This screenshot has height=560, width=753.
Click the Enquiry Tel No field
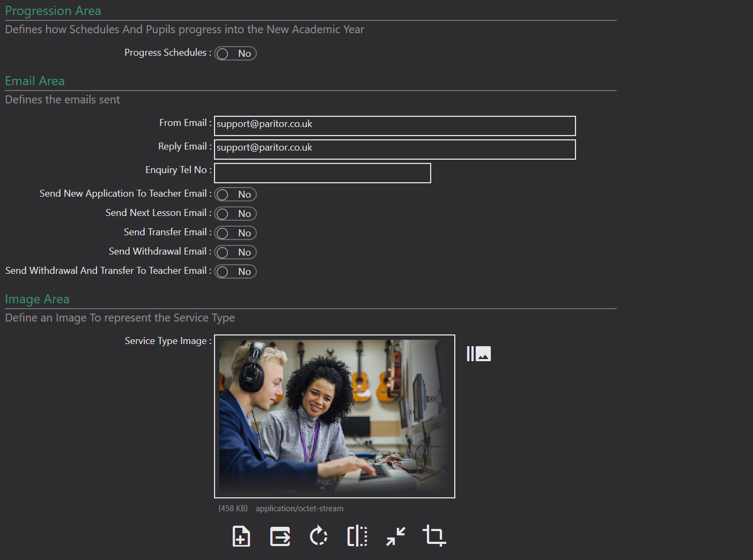[x=322, y=173]
